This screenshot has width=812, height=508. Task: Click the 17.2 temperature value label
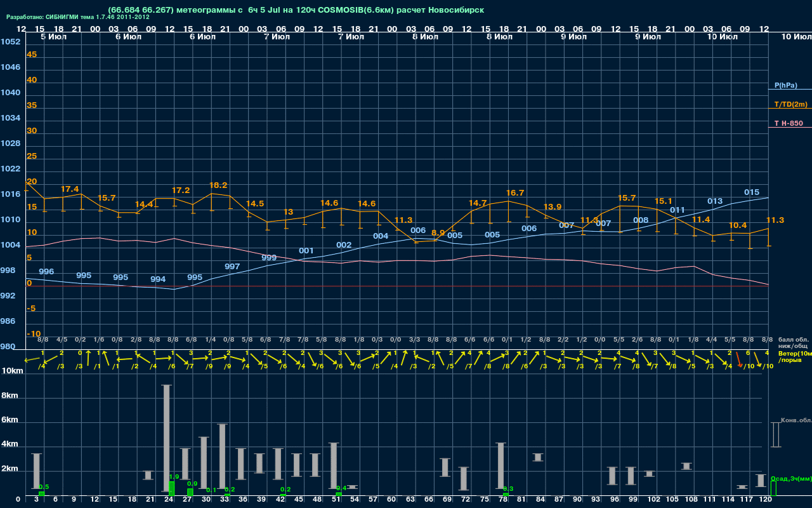click(181, 190)
